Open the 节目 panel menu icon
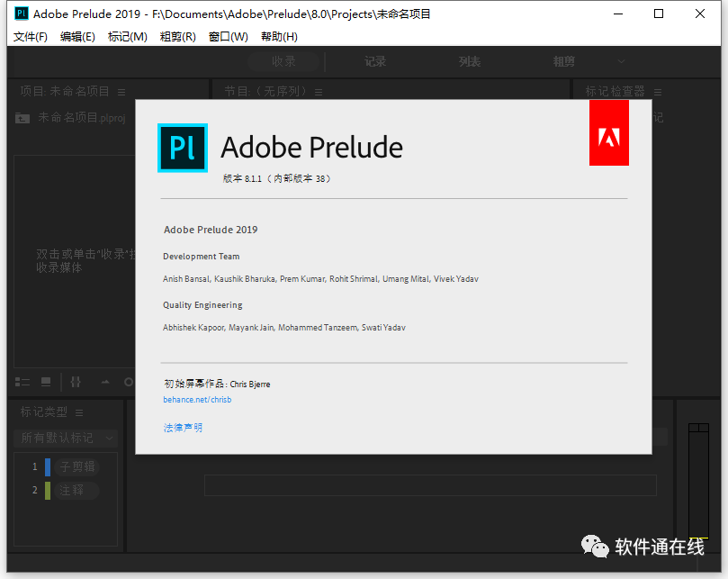Viewport: 728px width, 579px height. coord(319,92)
